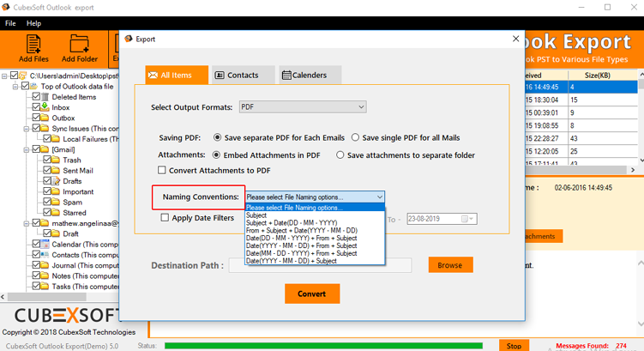Pick 'Subject + Date(DD - MM - YYYY)' naming option

click(292, 223)
